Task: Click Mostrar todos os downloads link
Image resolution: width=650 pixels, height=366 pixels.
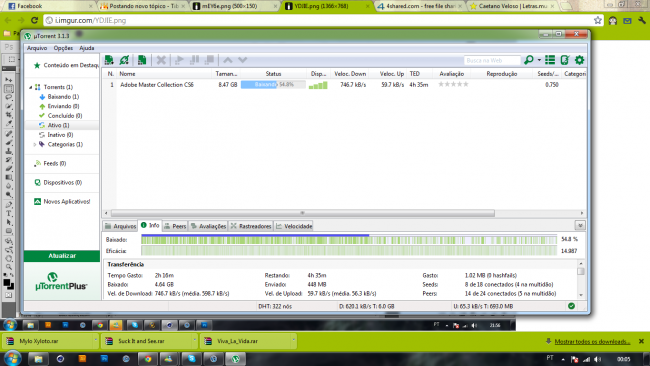Action: pos(592,342)
